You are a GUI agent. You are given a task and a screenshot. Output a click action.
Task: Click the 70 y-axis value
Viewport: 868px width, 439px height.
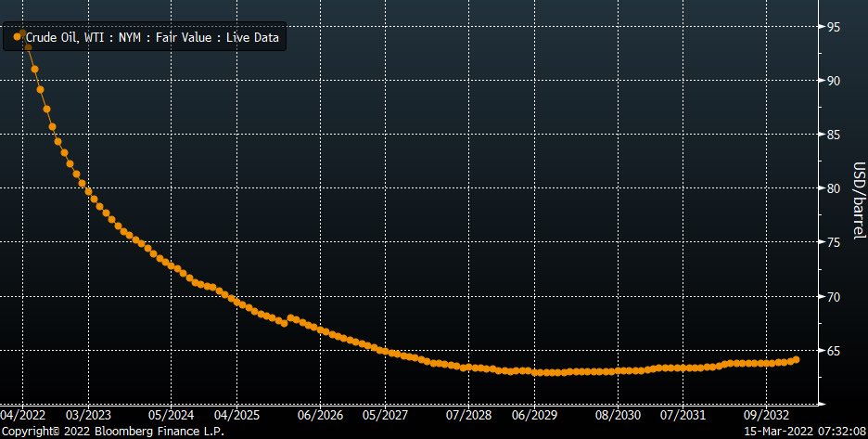point(833,297)
